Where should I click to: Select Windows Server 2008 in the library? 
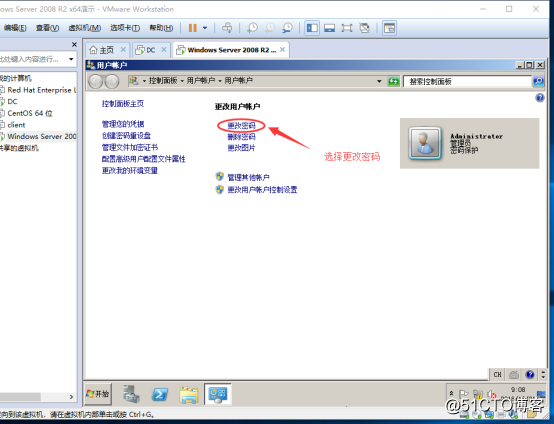pos(38,136)
